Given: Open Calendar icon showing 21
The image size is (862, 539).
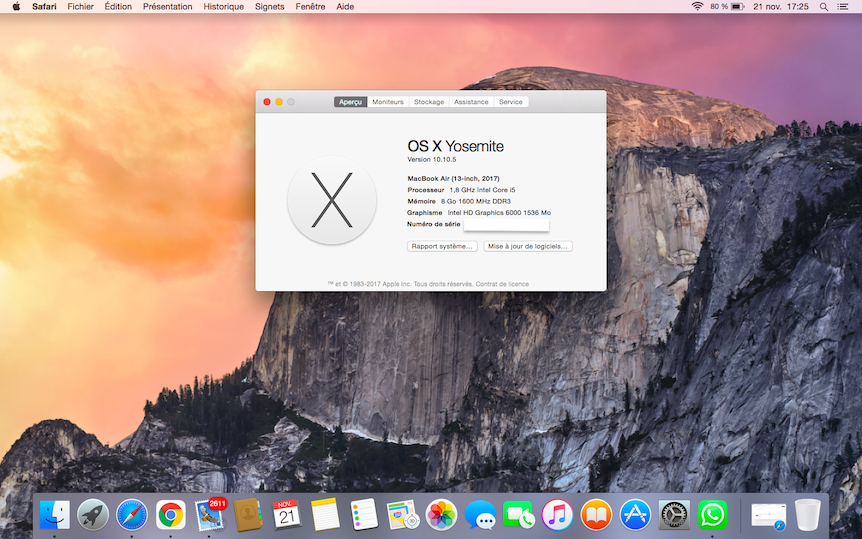Looking at the screenshot, I should tap(286, 515).
